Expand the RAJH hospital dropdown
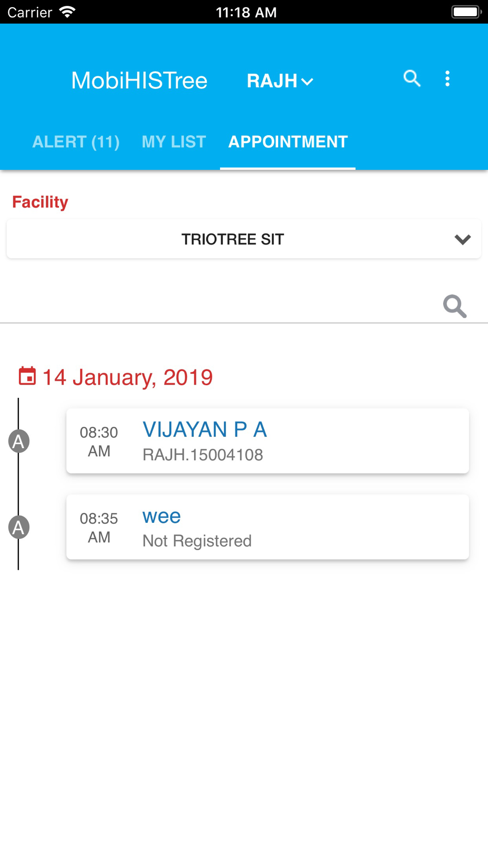 pyautogui.click(x=280, y=81)
